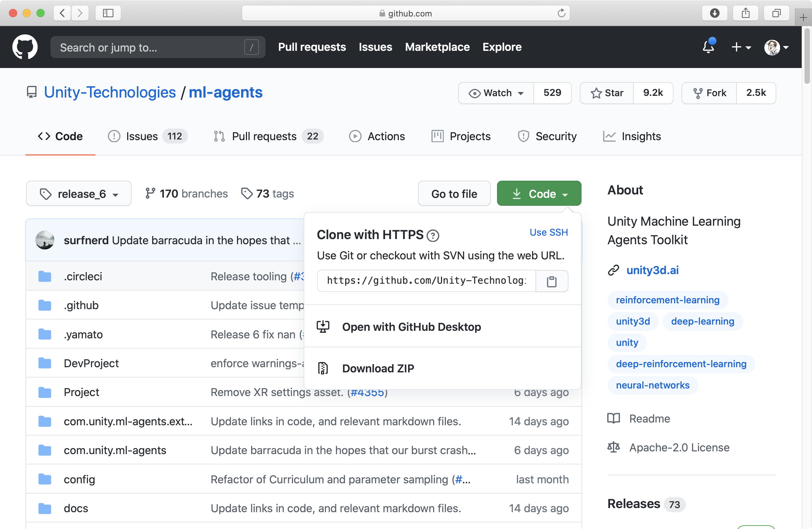Viewport: 812px width, 529px height.
Task: Click the link icon next to unity3d.ai
Action: click(613, 270)
